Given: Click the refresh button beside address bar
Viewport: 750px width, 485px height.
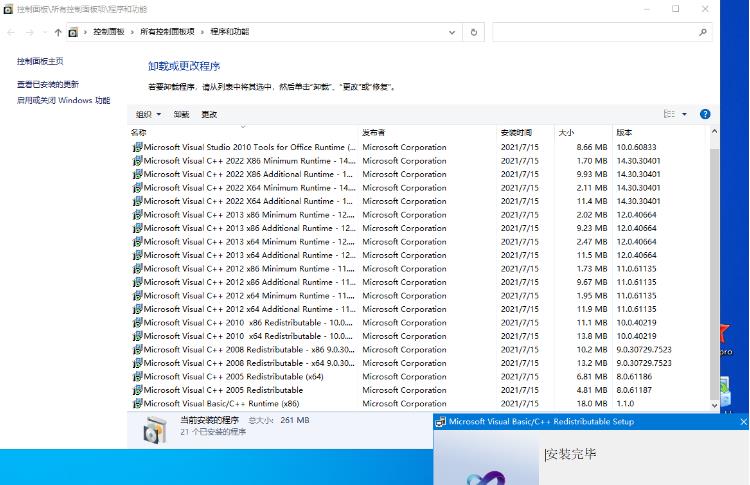Looking at the screenshot, I should coord(475,32).
